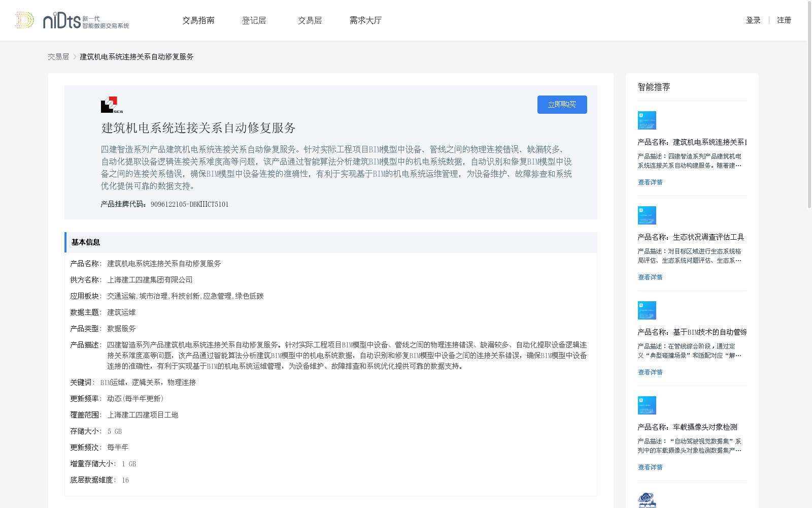Click product name 基于BIM技术的自动管综 title

point(692,332)
